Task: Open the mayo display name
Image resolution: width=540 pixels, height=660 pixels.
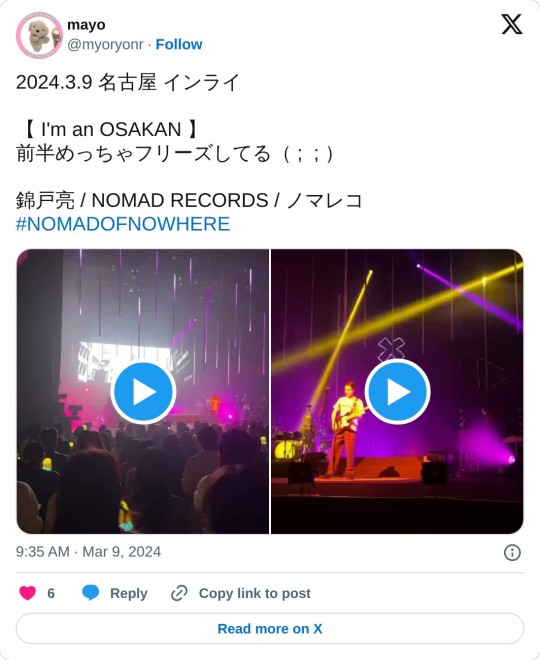Action: (x=86, y=25)
